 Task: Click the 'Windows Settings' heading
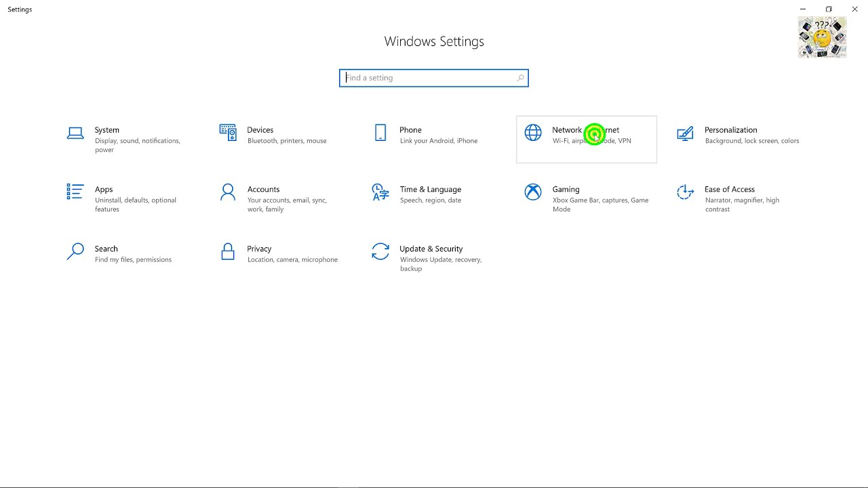tap(434, 41)
